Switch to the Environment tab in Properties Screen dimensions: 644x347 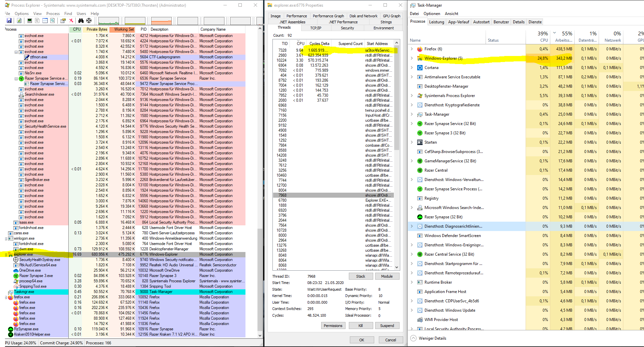[384, 28]
